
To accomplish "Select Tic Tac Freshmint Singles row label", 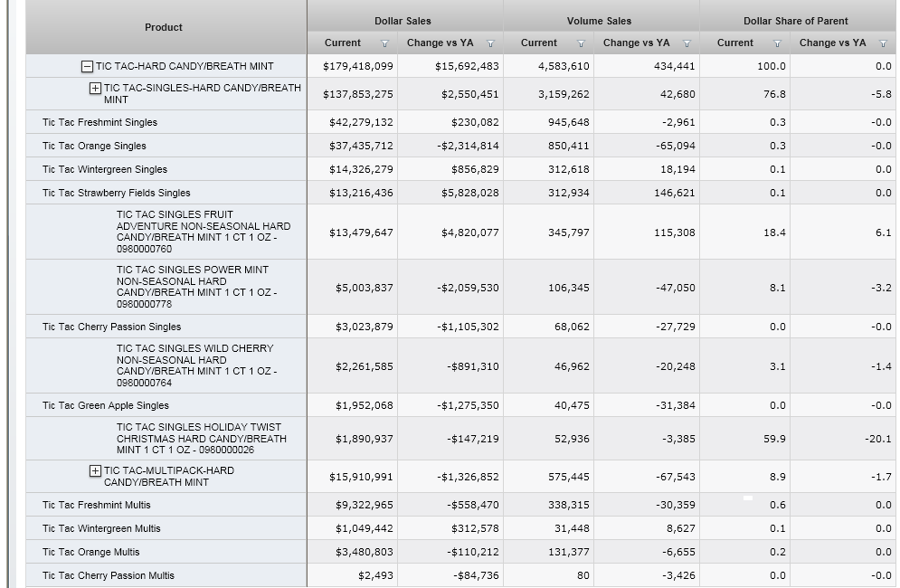I will coord(99,122).
